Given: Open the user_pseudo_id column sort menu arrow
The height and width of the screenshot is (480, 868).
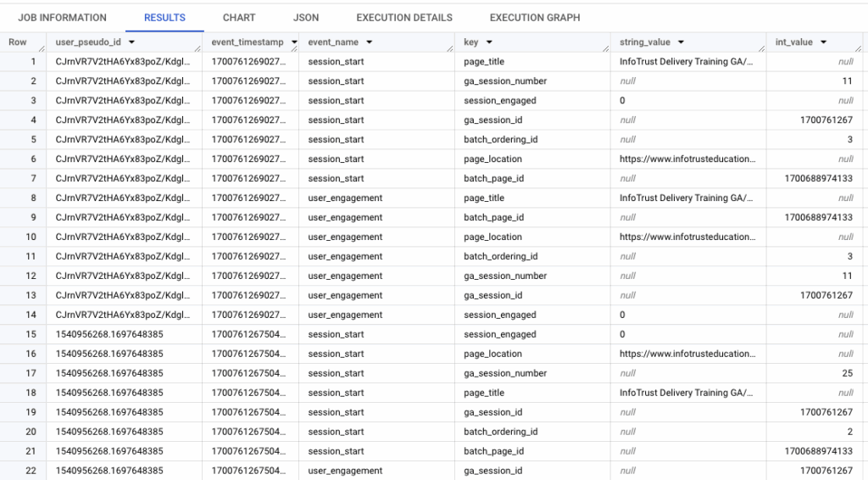Looking at the screenshot, I should 132,42.
